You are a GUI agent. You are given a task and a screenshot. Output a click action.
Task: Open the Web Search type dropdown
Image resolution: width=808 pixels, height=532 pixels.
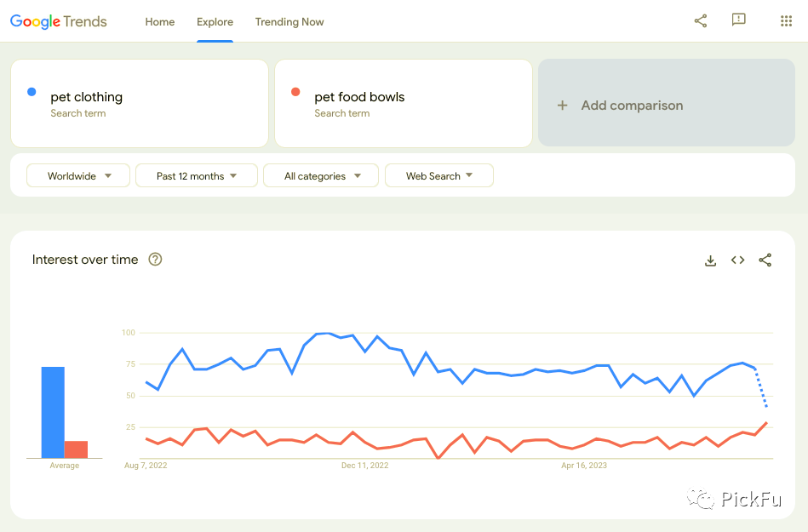click(x=438, y=176)
